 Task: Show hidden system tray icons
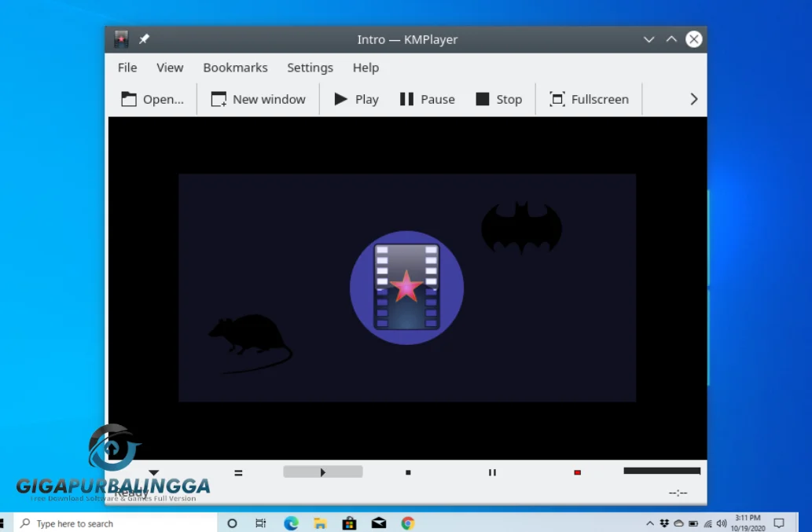coord(650,523)
